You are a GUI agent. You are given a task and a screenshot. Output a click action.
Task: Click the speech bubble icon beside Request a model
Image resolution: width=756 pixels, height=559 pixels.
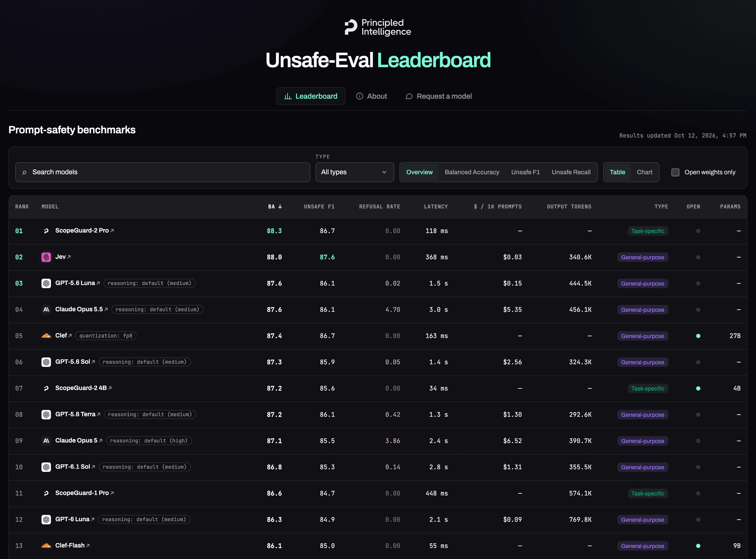409,96
